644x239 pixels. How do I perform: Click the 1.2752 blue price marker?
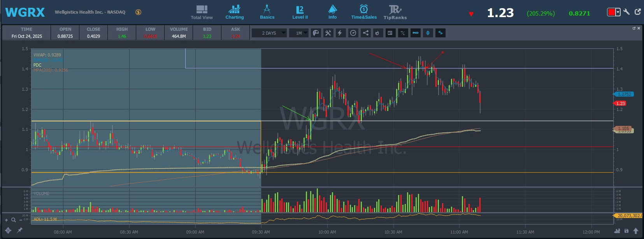(624, 94)
